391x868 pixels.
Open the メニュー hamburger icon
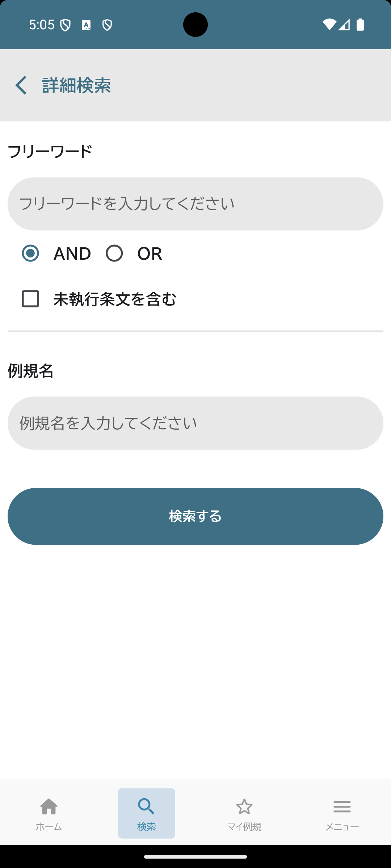pos(342,807)
